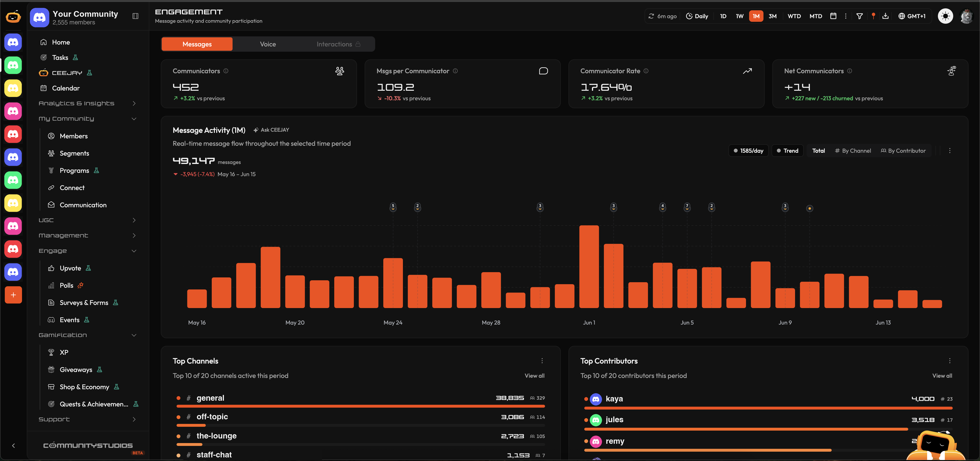Image resolution: width=980 pixels, height=461 pixels.
Task: Expand the Management section
Action: click(88, 236)
